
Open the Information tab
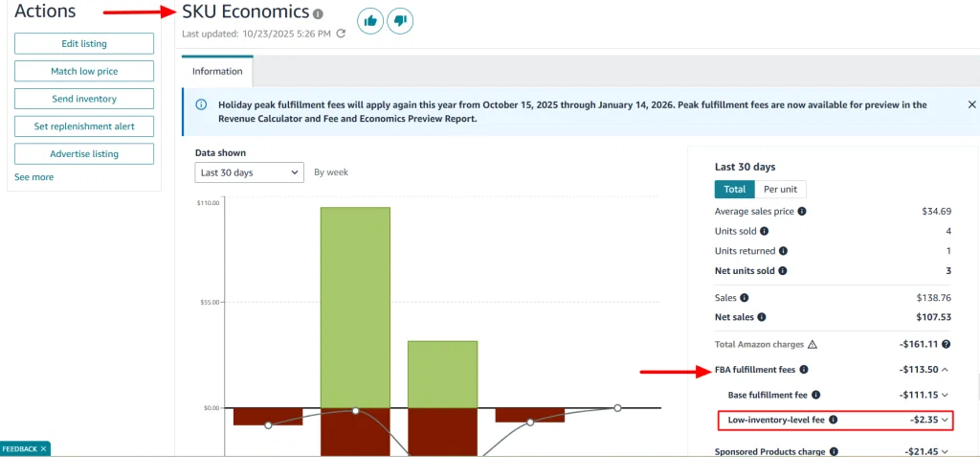[217, 71]
